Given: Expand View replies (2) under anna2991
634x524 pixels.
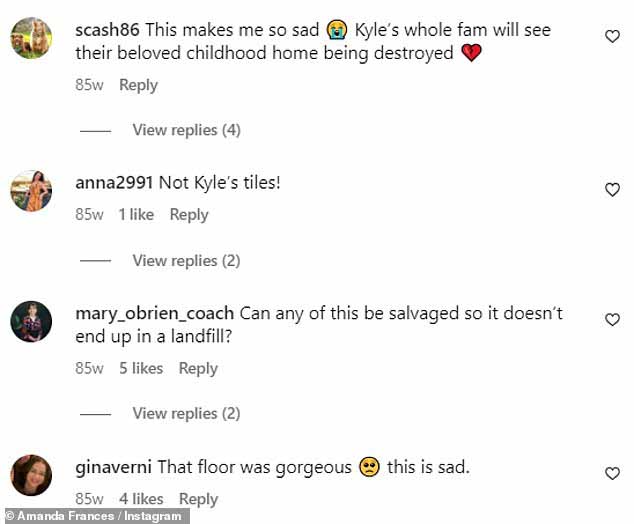Looking at the screenshot, I should point(186,261).
